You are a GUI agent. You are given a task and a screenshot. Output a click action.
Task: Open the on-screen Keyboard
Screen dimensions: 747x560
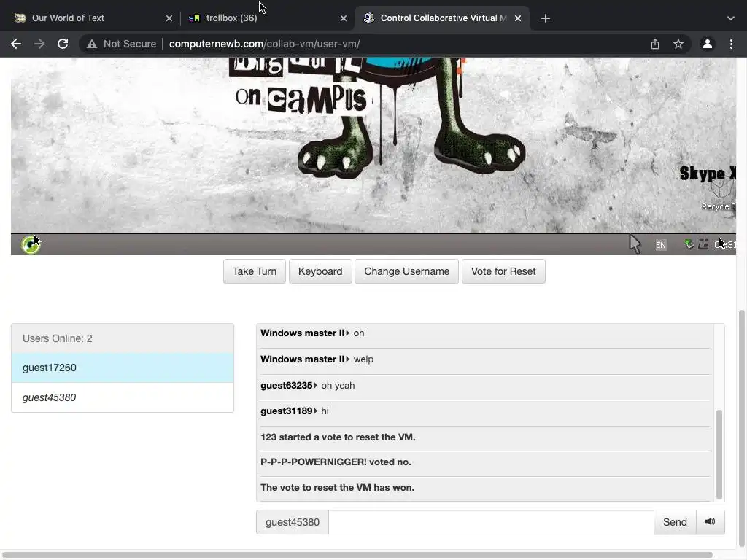[x=320, y=271]
